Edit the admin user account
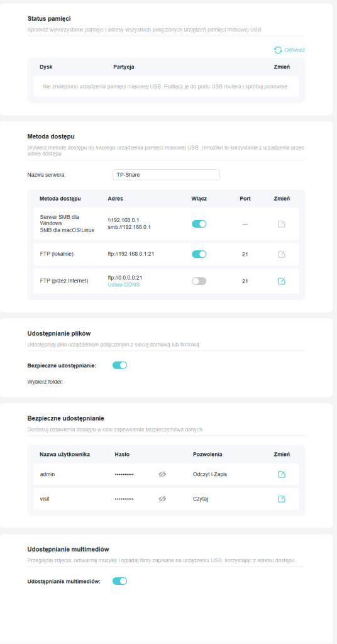 (x=282, y=474)
